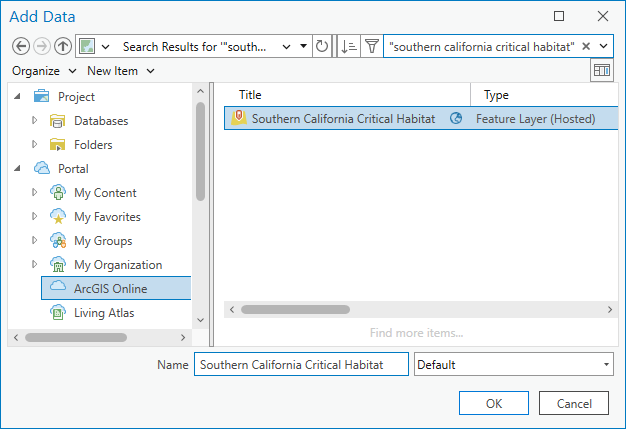Open the Default type dropdown

click(x=513, y=364)
